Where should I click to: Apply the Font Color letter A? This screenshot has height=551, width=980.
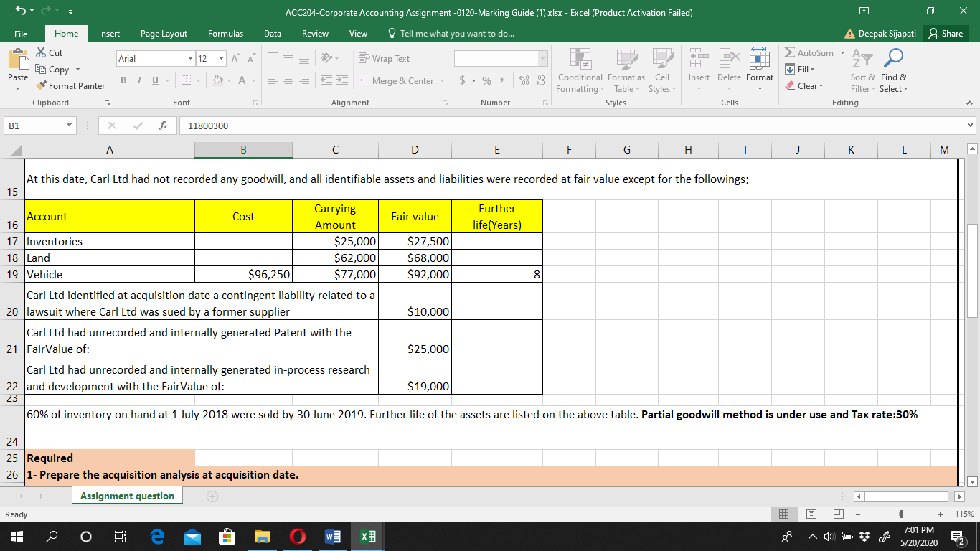pyautogui.click(x=243, y=81)
